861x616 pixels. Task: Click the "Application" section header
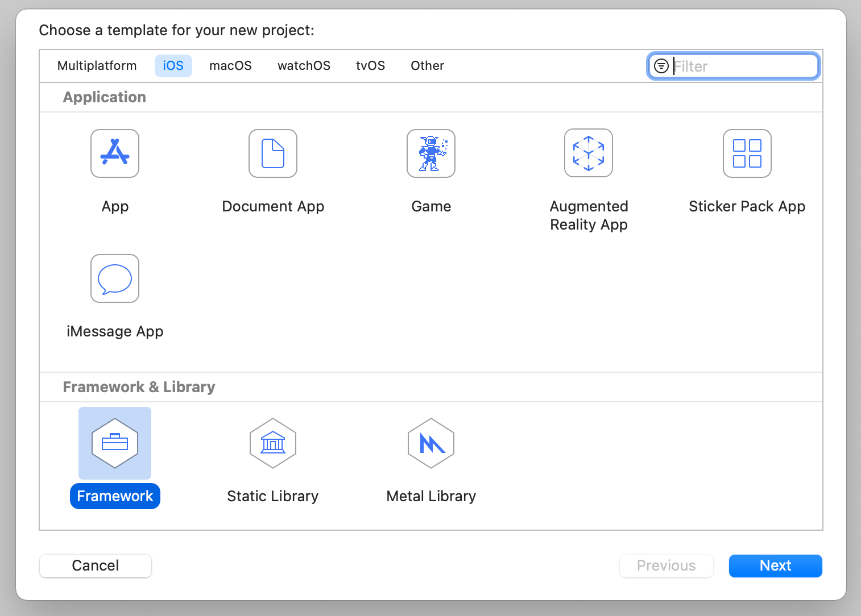(x=105, y=97)
